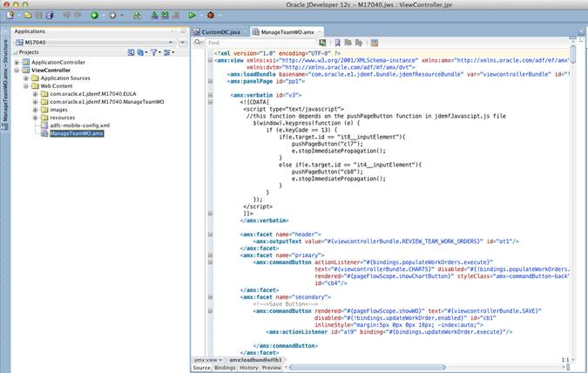Collapse the secondary facet code fold

coord(211,297)
